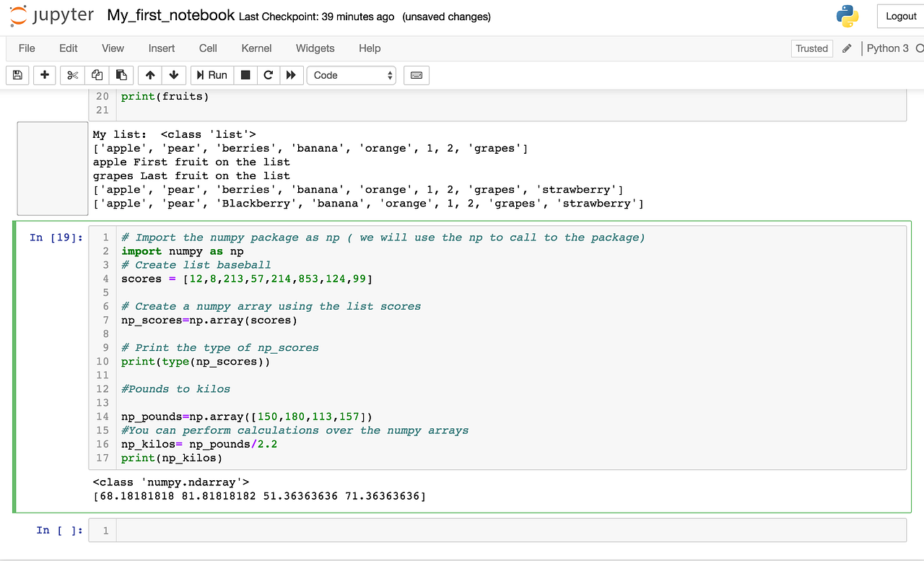
Task: Move the selected cell up
Action: coord(149,75)
